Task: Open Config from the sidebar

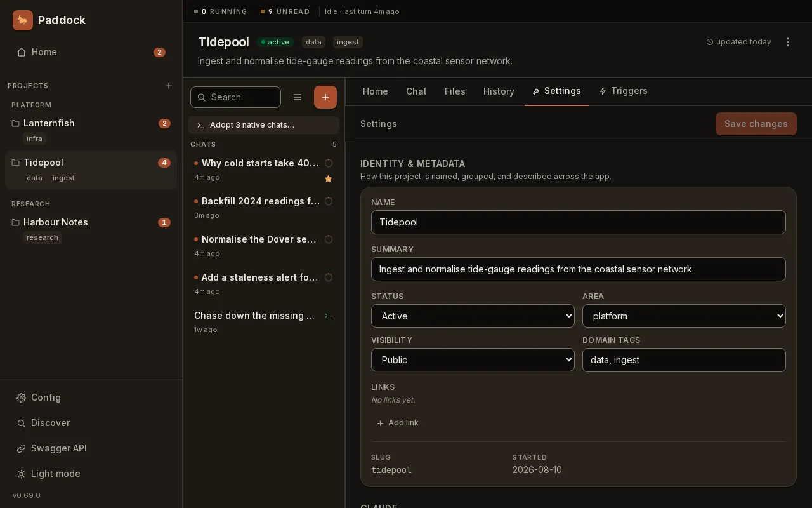Action: point(91,398)
